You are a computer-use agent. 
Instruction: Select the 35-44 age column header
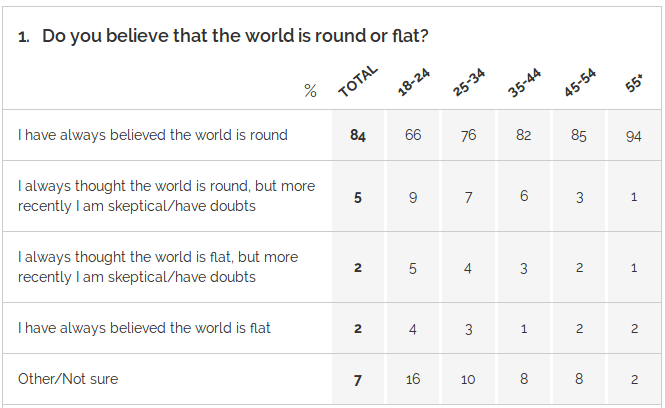tap(524, 83)
